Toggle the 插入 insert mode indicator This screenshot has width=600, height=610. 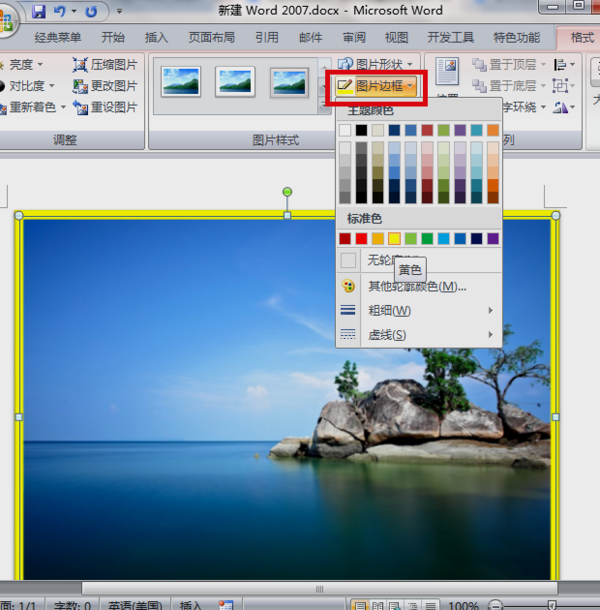pos(191,605)
